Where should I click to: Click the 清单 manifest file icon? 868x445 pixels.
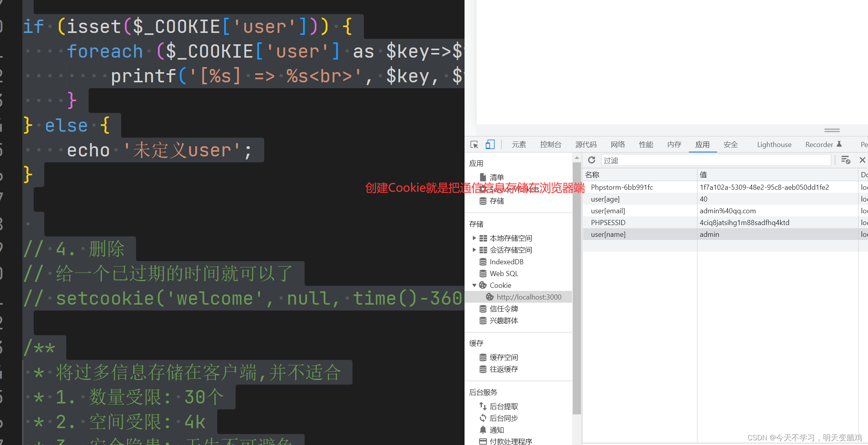[483, 177]
